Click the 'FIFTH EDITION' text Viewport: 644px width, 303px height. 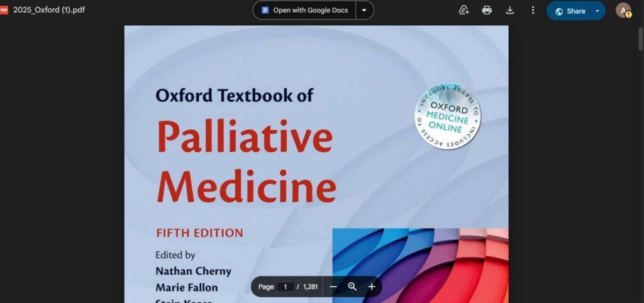click(x=199, y=233)
